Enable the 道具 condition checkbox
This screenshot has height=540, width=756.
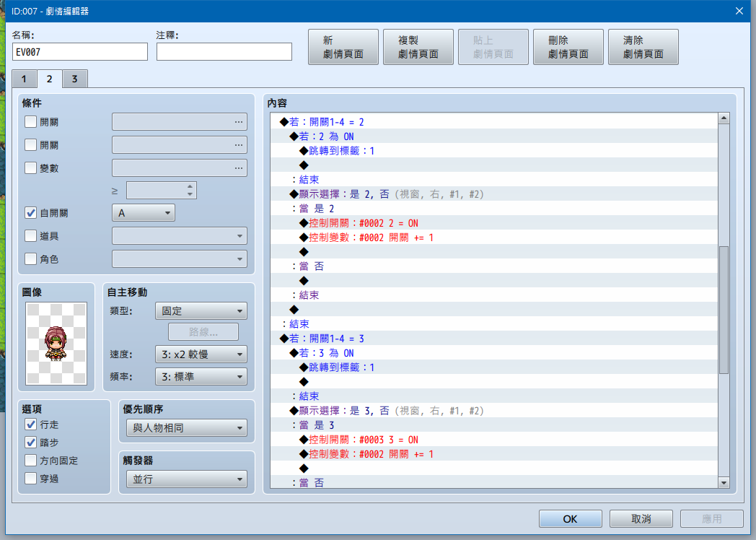coord(30,235)
